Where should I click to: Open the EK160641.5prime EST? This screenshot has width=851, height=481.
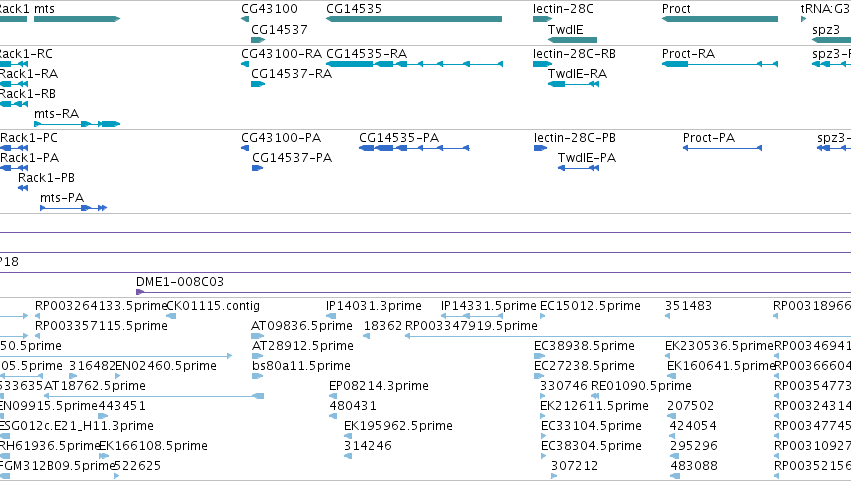coord(671,376)
